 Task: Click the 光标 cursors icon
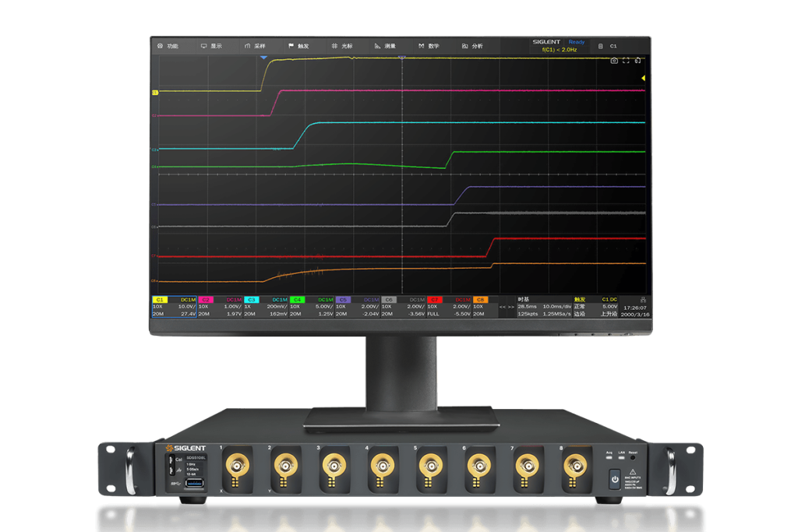click(x=335, y=46)
